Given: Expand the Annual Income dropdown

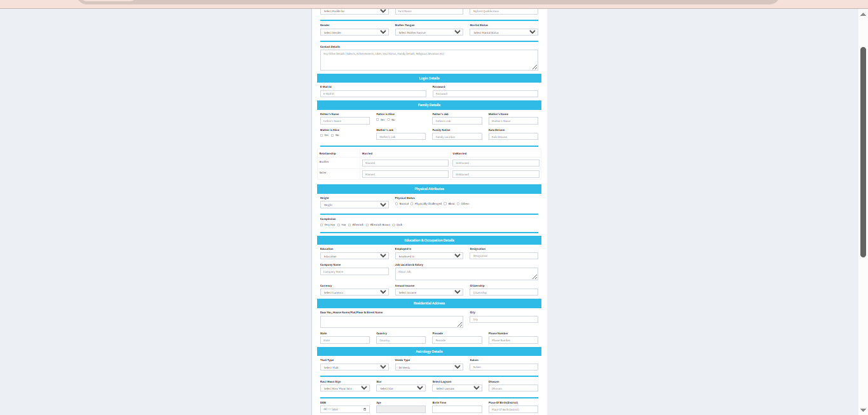Looking at the screenshot, I should [428, 292].
